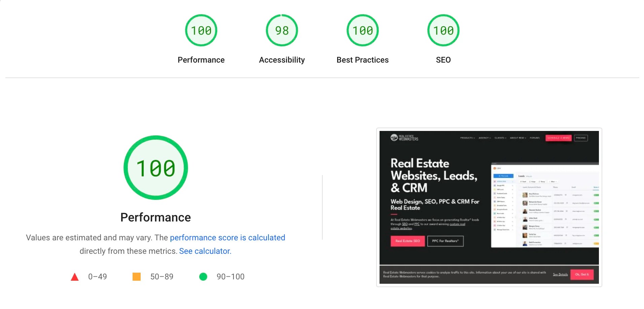The height and width of the screenshot is (309, 644).
Task: Click the Performance score gauge showing 100
Action: [201, 30]
